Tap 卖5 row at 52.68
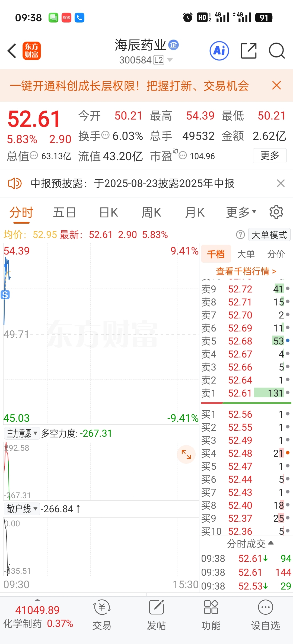The width and height of the screenshot is (293, 644). pyautogui.click(x=246, y=341)
